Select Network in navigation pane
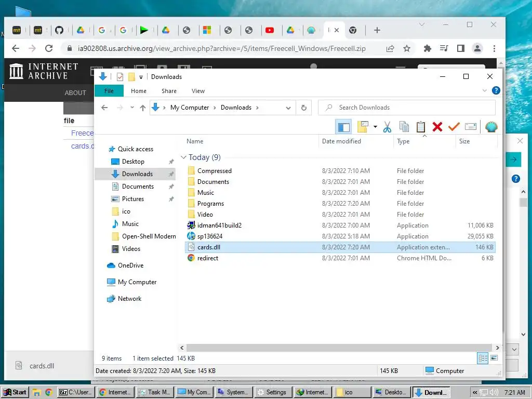The width and height of the screenshot is (532, 399). pos(129,299)
